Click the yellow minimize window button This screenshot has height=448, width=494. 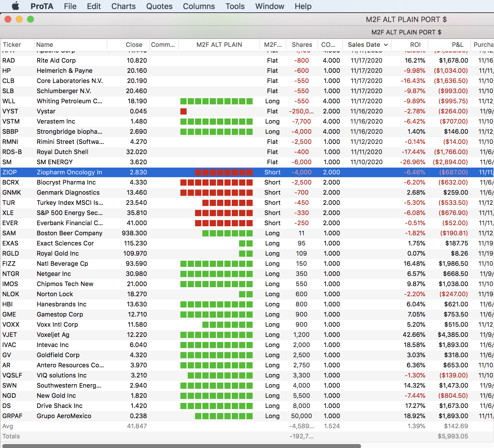click(x=19, y=19)
